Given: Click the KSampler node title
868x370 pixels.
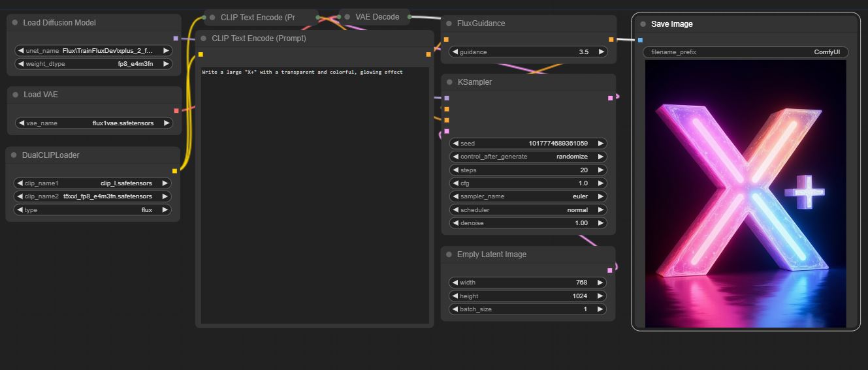Looking at the screenshot, I should 475,82.
